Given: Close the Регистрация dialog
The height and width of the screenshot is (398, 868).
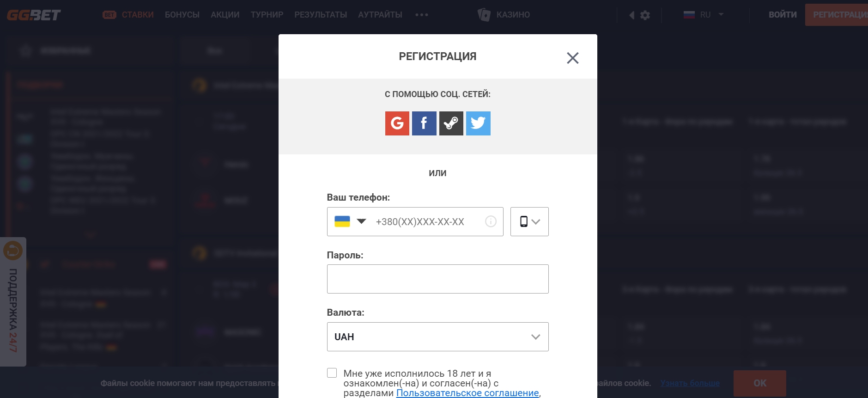Looking at the screenshot, I should tap(573, 58).
